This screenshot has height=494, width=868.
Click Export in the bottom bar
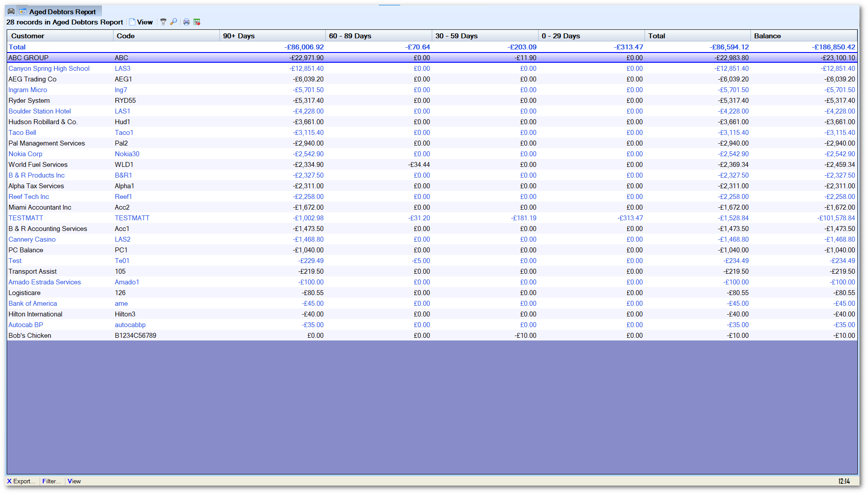tap(21, 481)
